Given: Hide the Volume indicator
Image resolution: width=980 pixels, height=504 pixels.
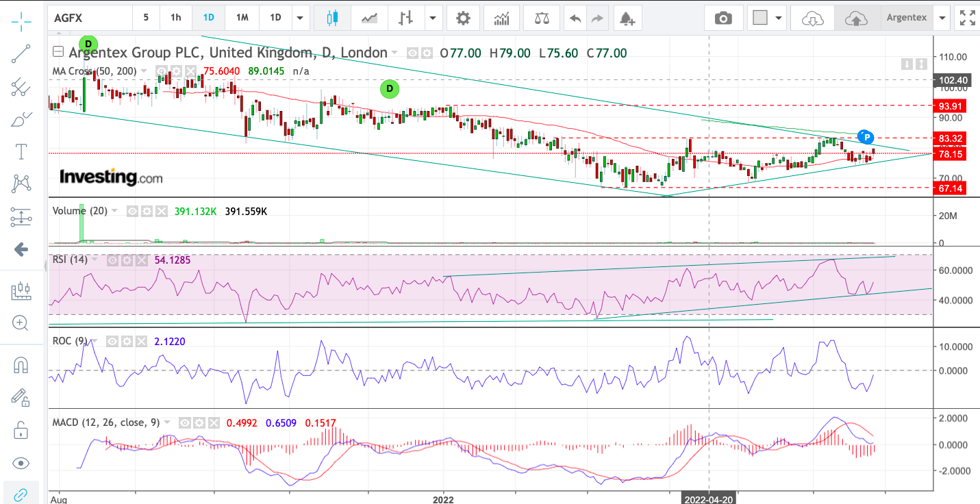Looking at the screenshot, I should point(133,212).
